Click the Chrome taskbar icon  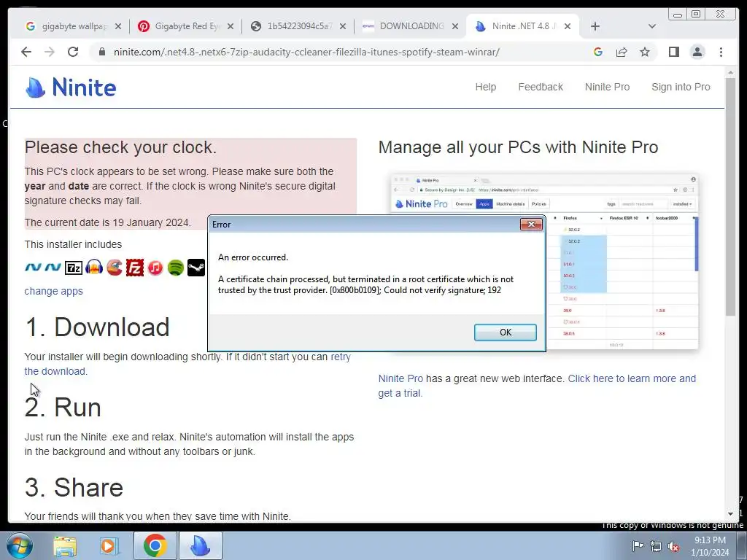point(155,545)
